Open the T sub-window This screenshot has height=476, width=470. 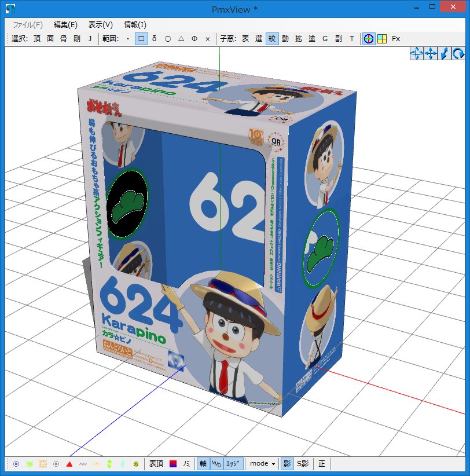[352, 39]
